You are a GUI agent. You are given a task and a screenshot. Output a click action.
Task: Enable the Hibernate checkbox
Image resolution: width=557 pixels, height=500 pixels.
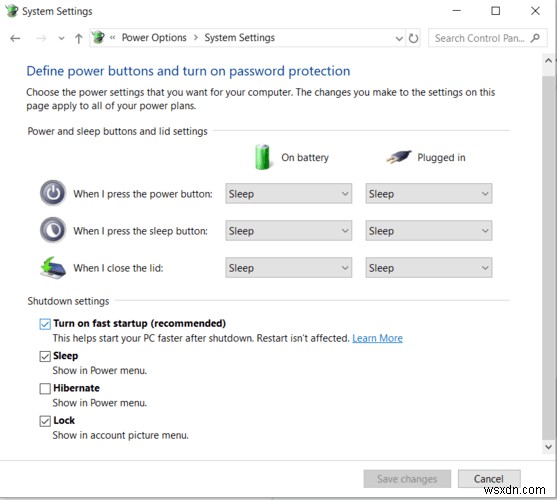(45, 388)
